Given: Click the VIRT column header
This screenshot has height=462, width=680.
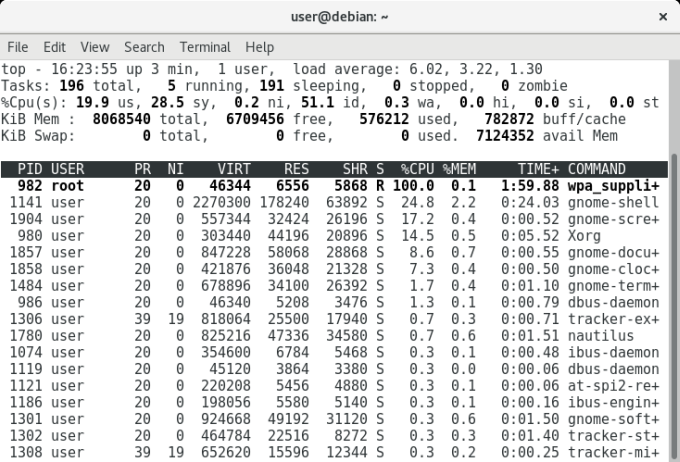Looking at the screenshot, I should 234,169.
